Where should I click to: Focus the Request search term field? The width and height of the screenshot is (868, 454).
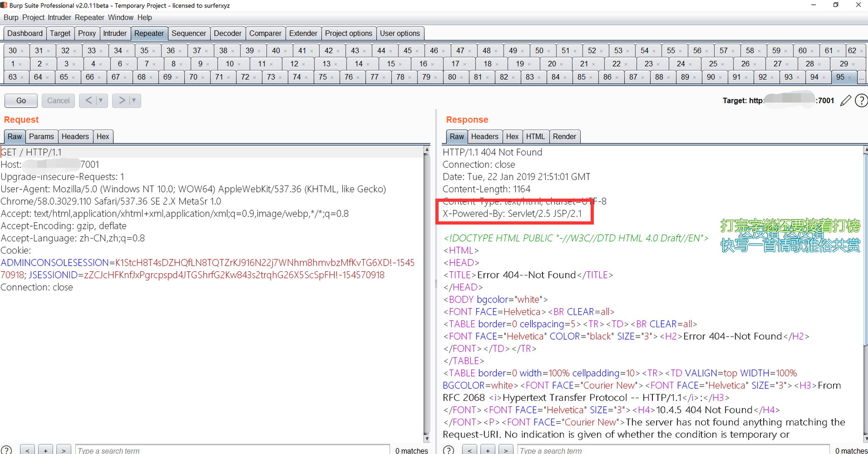[232, 450]
